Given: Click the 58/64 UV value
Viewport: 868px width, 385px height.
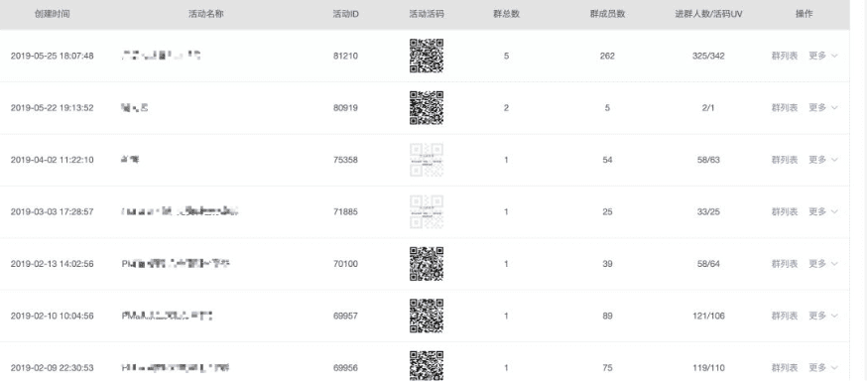Looking at the screenshot, I should (x=708, y=264).
